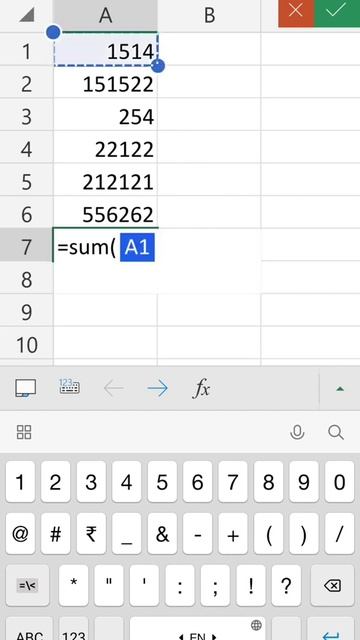The width and height of the screenshot is (360, 640).
Task: Tap the highlighted A1 reference in formula
Action: click(137, 247)
